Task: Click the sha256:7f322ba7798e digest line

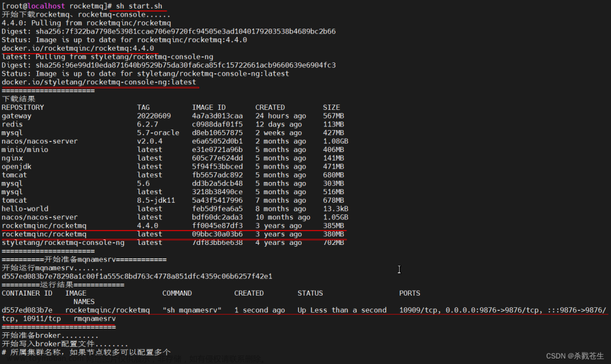Action: click(x=169, y=31)
